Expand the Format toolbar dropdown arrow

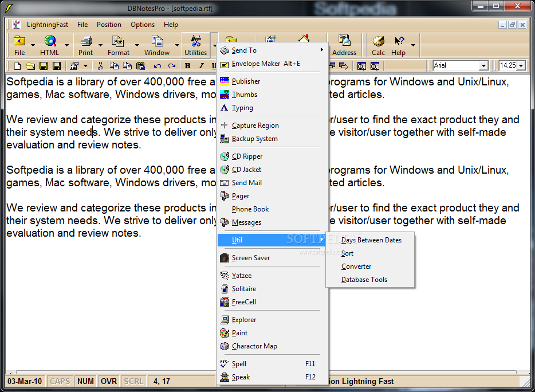click(137, 45)
